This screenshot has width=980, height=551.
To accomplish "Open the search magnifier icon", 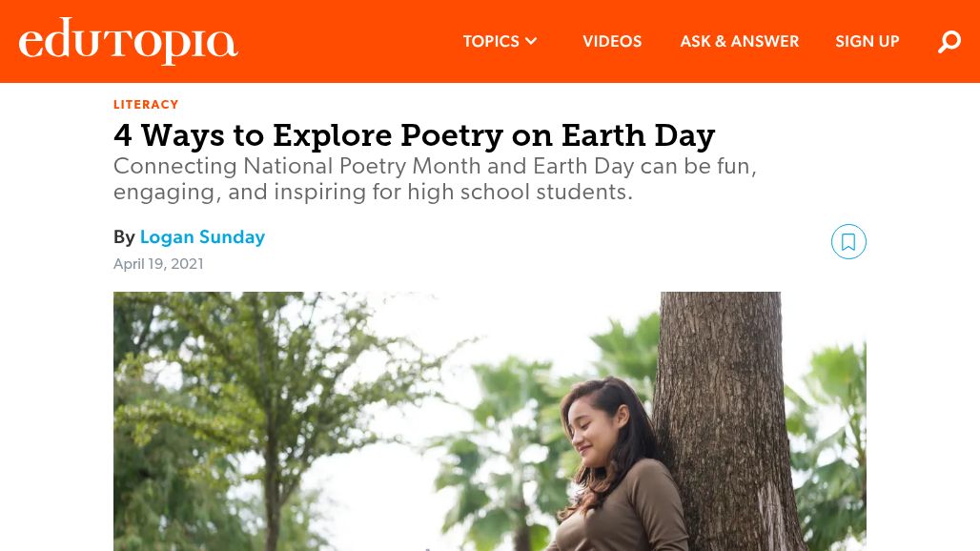I will tap(949, 42).
